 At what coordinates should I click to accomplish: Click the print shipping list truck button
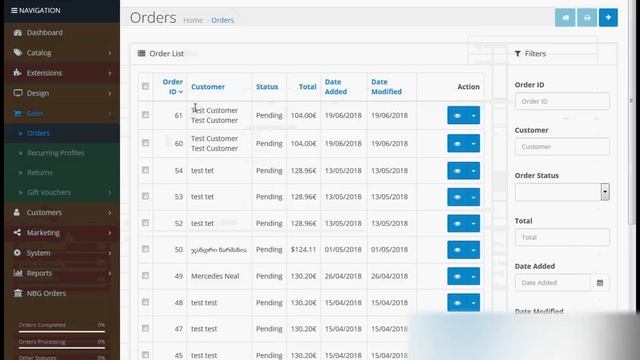pos(565,18)
